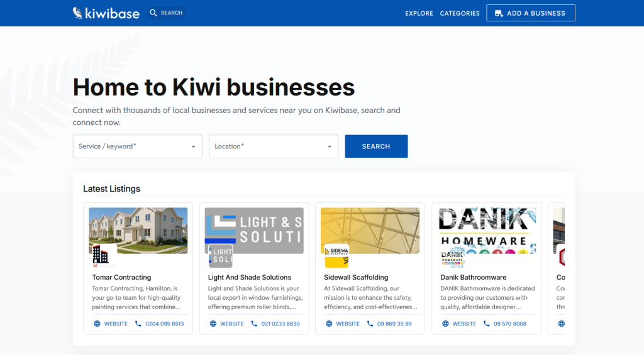The height and width of the screenshot is (355, 644).
Task: Focus the Service / keyword input field
Action: [x=138, y=146]
